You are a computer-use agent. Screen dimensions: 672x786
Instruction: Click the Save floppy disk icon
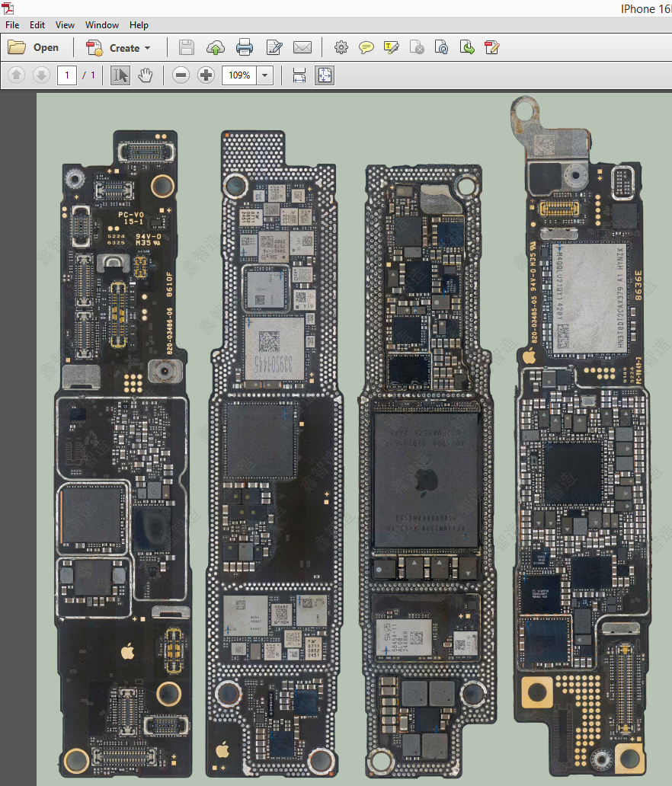pyautogui.click(x=186, y=48)
